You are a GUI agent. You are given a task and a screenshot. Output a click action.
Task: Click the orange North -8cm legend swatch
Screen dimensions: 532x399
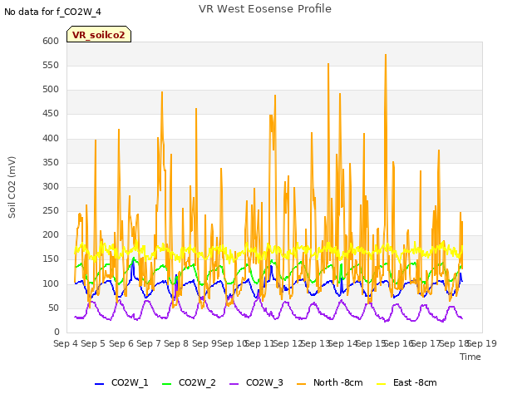tap(301, 384)
